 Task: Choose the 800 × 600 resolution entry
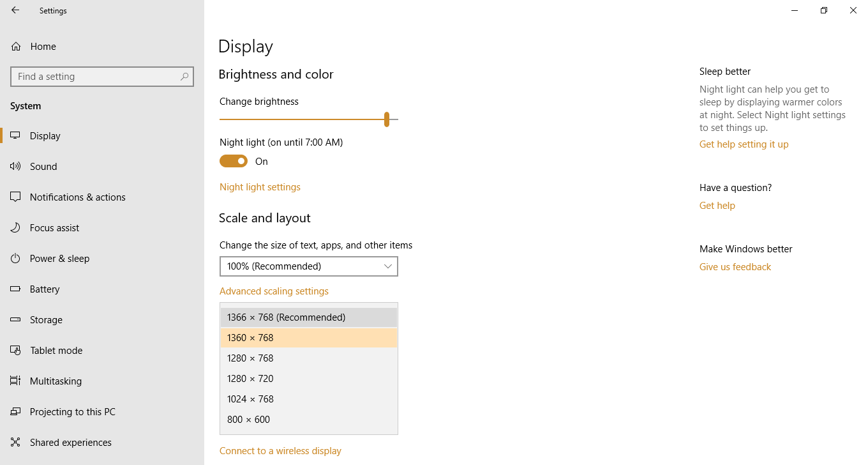(308, 419)
